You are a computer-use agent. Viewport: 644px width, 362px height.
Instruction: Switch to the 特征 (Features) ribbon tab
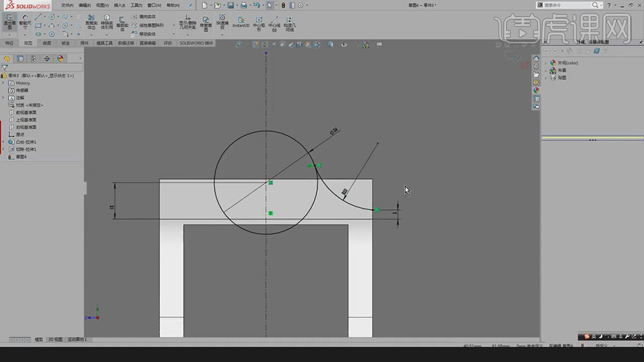[x=9, y=43]
